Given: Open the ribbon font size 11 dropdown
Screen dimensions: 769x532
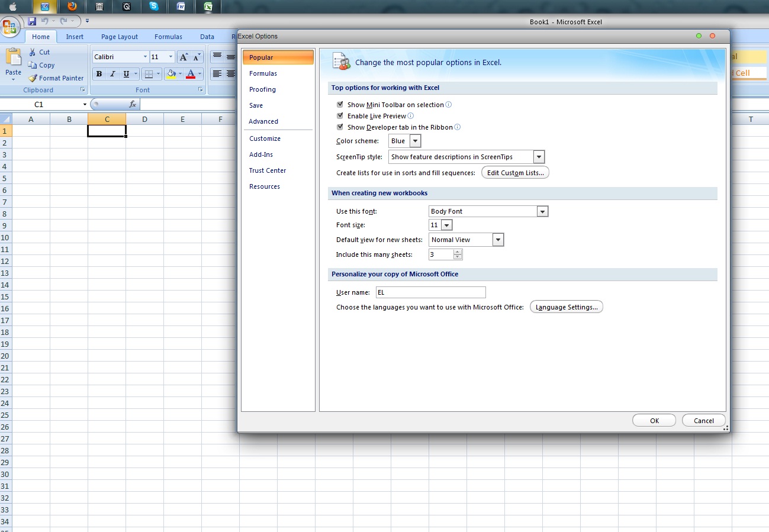Looking at the screenshot, I should [170, 57].
